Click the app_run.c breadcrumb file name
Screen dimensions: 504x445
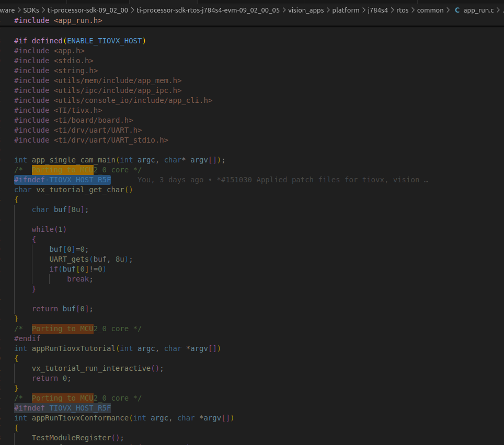click(x=478, y=10)
